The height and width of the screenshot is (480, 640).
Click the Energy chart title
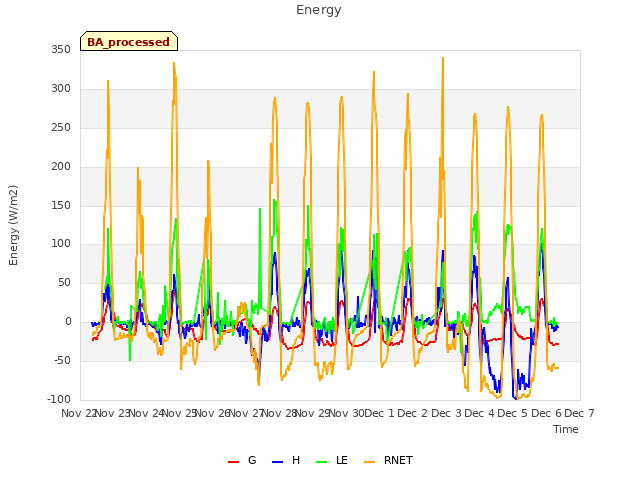pyautogui.click(x=319, y=10)
